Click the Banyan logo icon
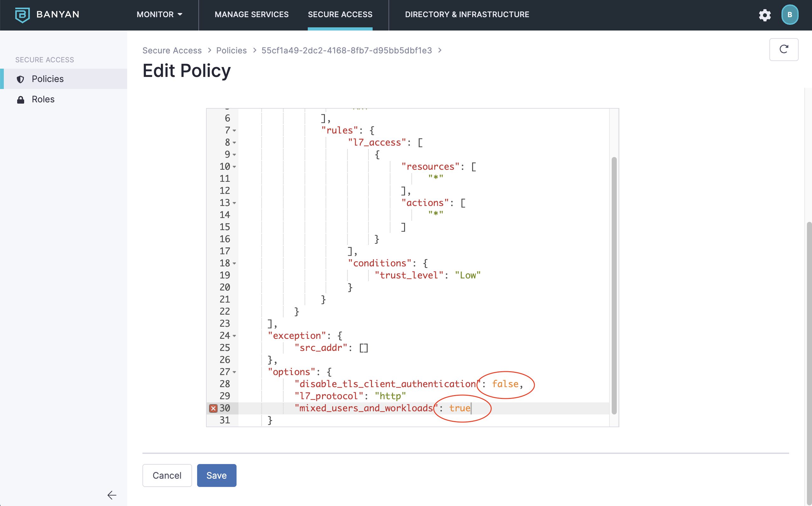 pyautogui.click(x=22, y=15)
